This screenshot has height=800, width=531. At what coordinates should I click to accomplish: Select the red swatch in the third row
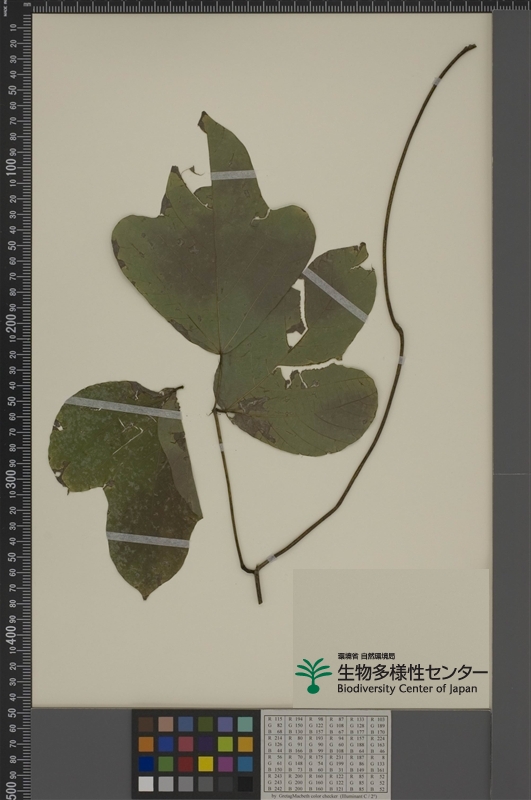tap(185, 764)
